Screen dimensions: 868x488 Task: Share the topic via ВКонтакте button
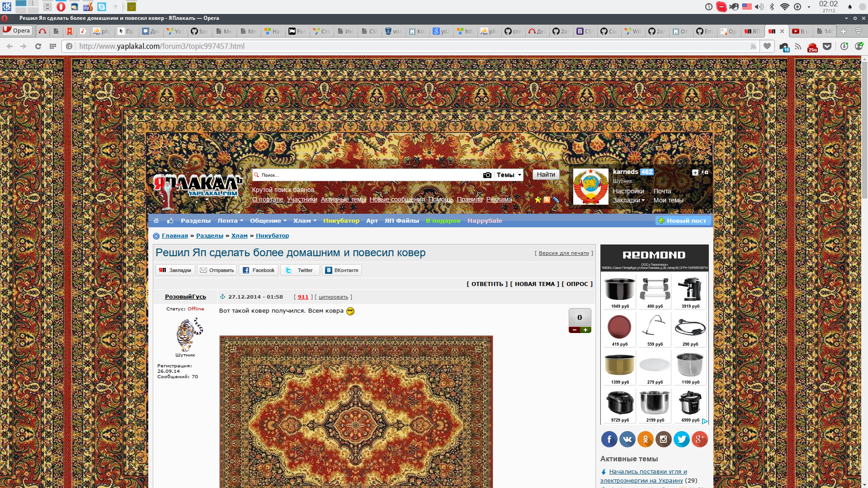pyautogui.click(x=342, y=270)
